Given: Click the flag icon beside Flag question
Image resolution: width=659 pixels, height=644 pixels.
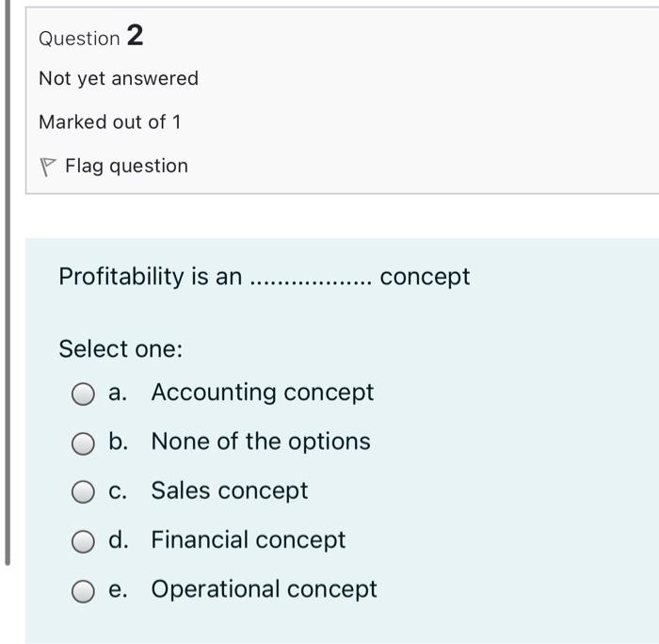Looking at the screenshot, I should click(x=47, y=167).
